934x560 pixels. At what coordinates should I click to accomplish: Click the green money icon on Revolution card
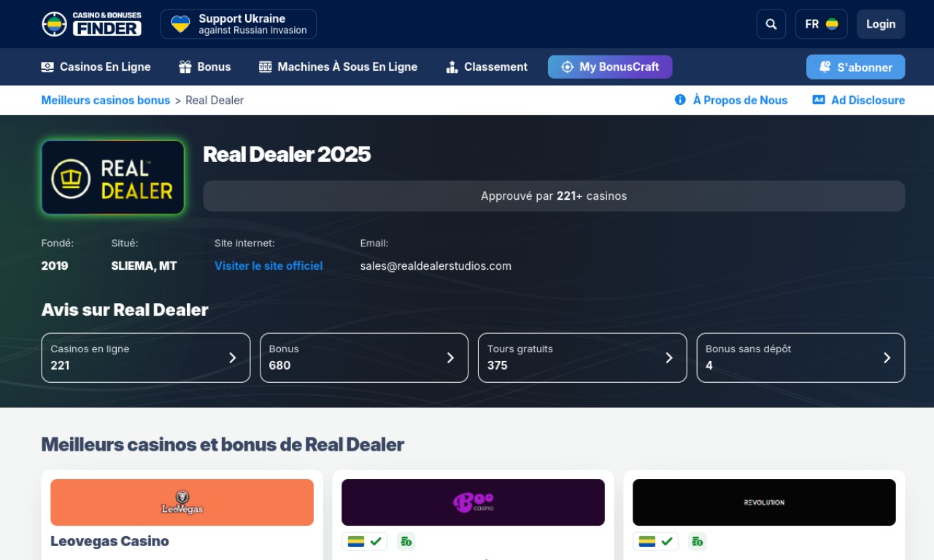pos(697,541)
